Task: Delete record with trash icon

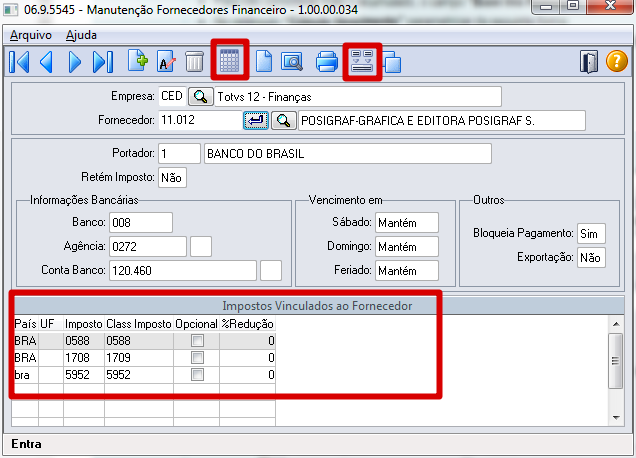Action: pyautogui.click(x=194, y=62)
